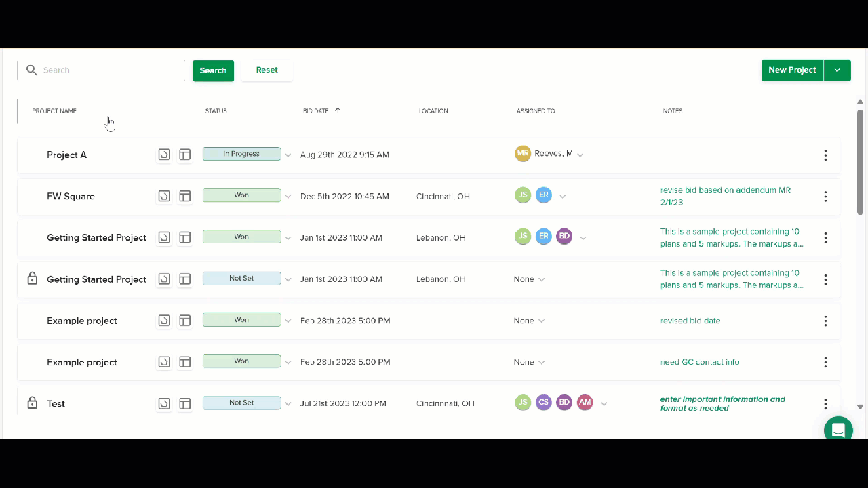Open table icon for 'revised bid date' Example project

[184, 321]
